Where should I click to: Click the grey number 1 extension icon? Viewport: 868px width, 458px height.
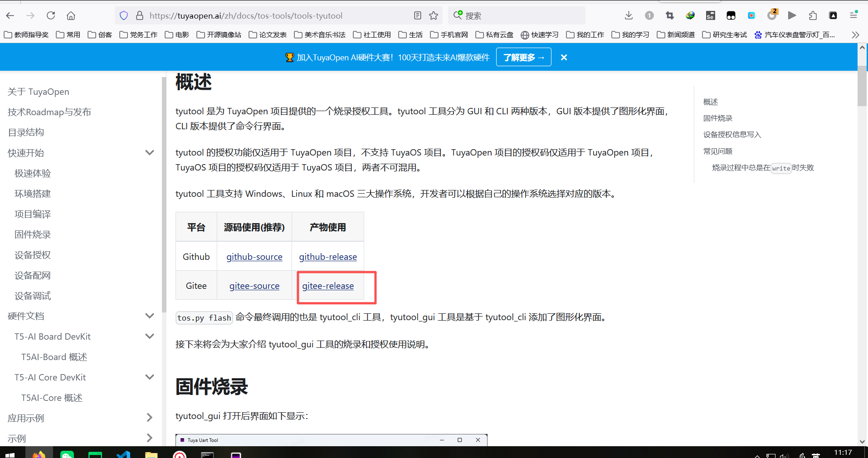(649, 15)
